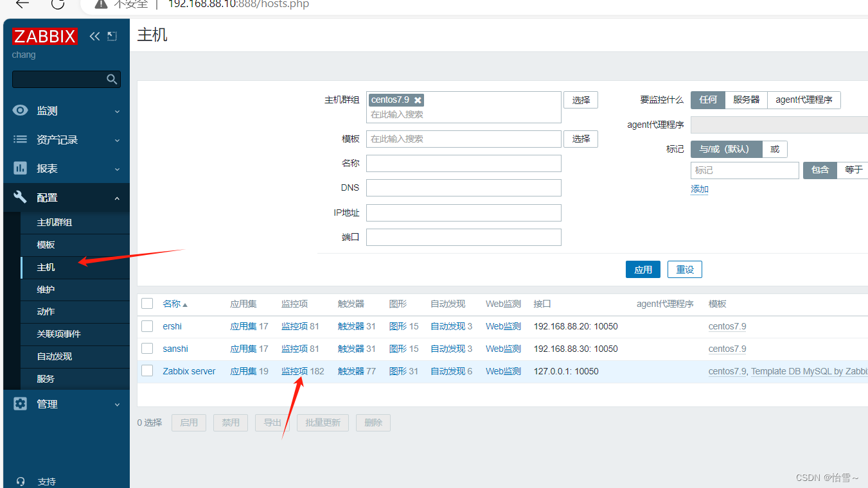The width and height of the screenshot is (868, 488).
Task: Click the ZABBIX logo
Action: point(45,36)
